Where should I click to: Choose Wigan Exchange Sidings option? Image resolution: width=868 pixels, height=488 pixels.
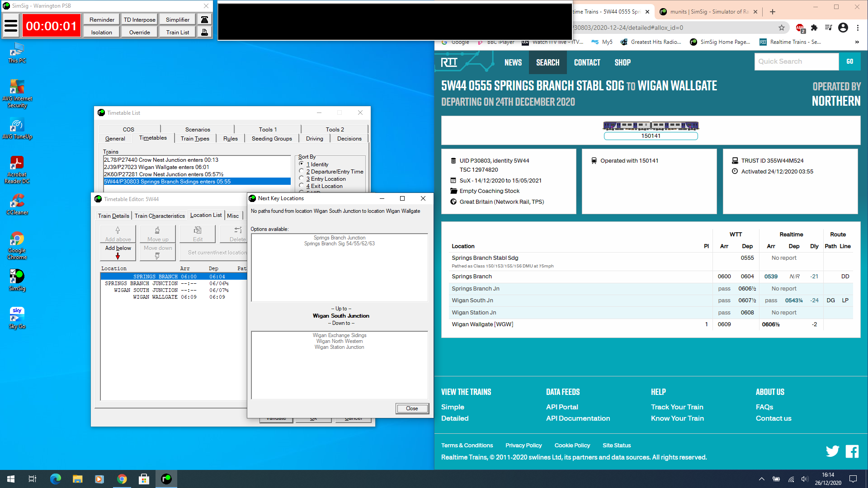click(339, 335)
